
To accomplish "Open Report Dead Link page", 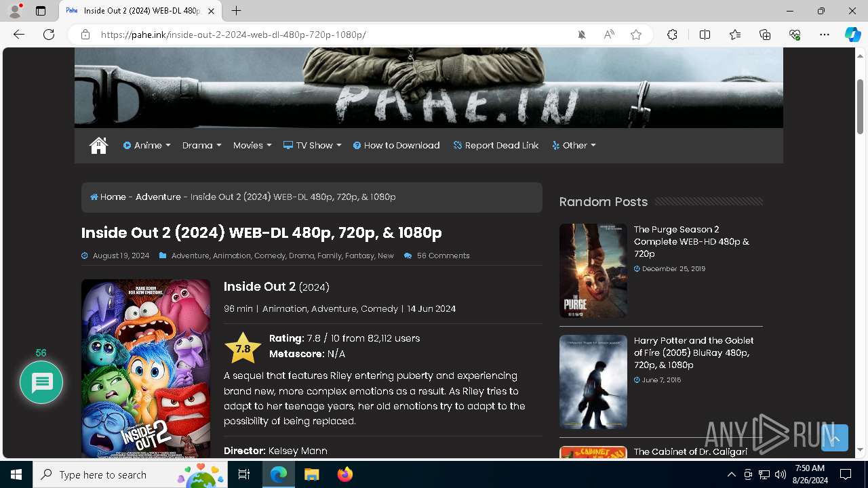I will pyautogui.click(x=496, y=145).
